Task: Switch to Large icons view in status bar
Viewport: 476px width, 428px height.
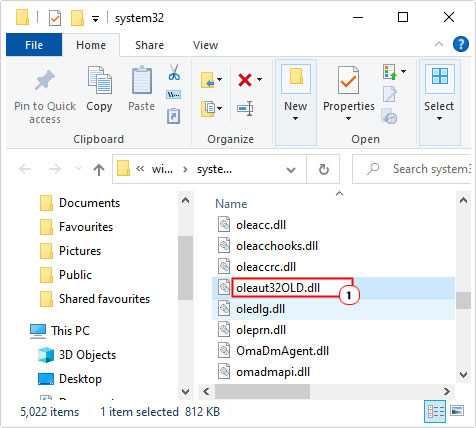Action: [457, 411]
